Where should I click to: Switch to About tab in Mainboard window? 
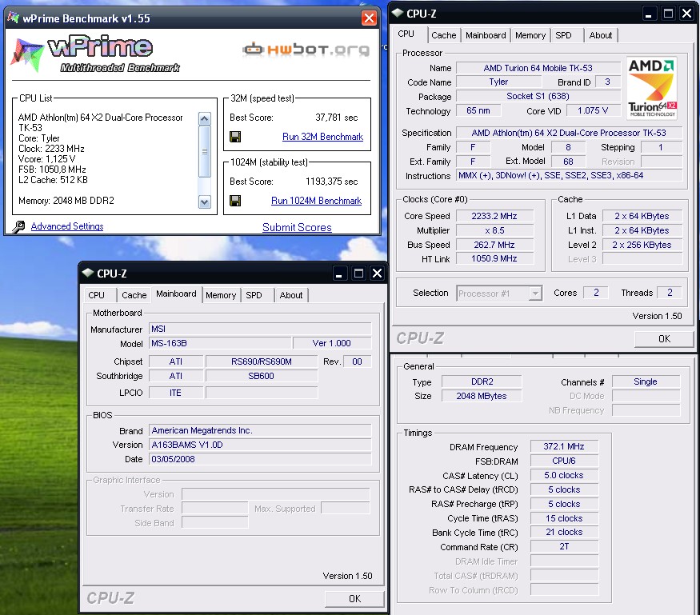click(x=291, y=295)
